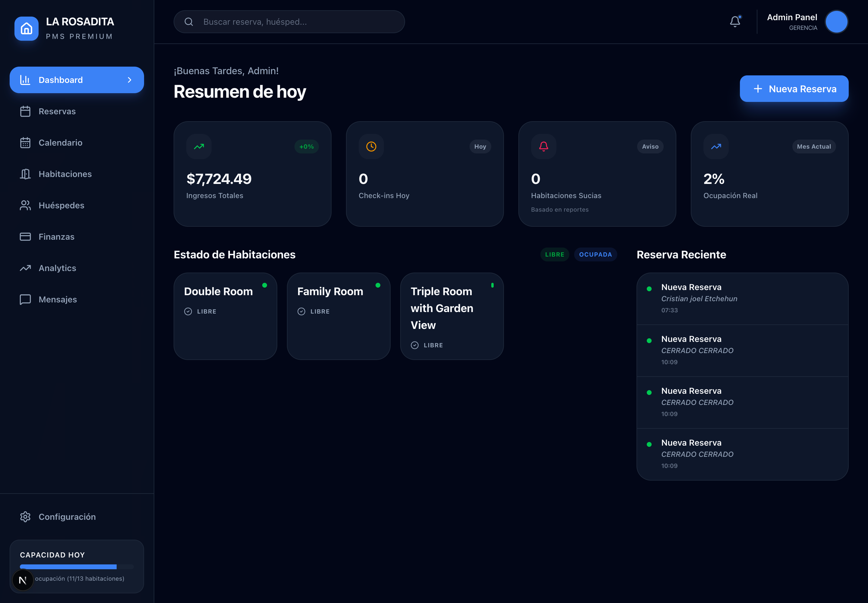Click the orange clock Check-ins icon
868x603 pixels.
click(x=371, y=147)
